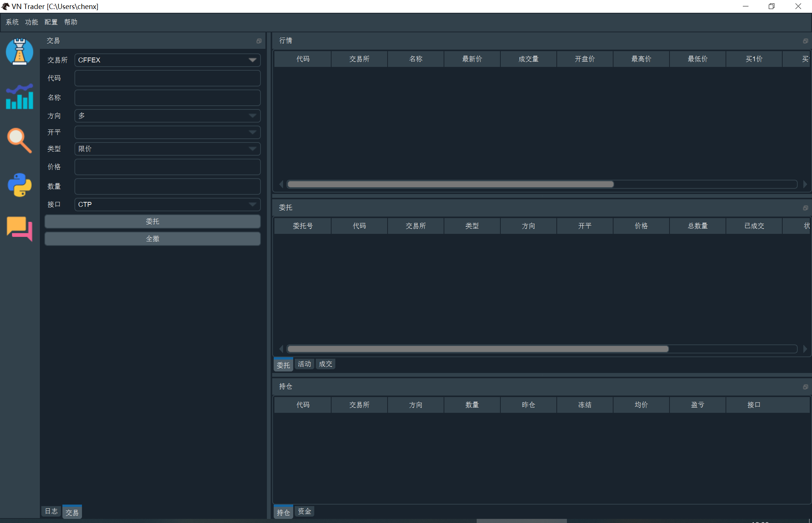Float the 行情 panel using its dock icon
The height and width of the screenshot is (523, 812).
click(805, 41)
